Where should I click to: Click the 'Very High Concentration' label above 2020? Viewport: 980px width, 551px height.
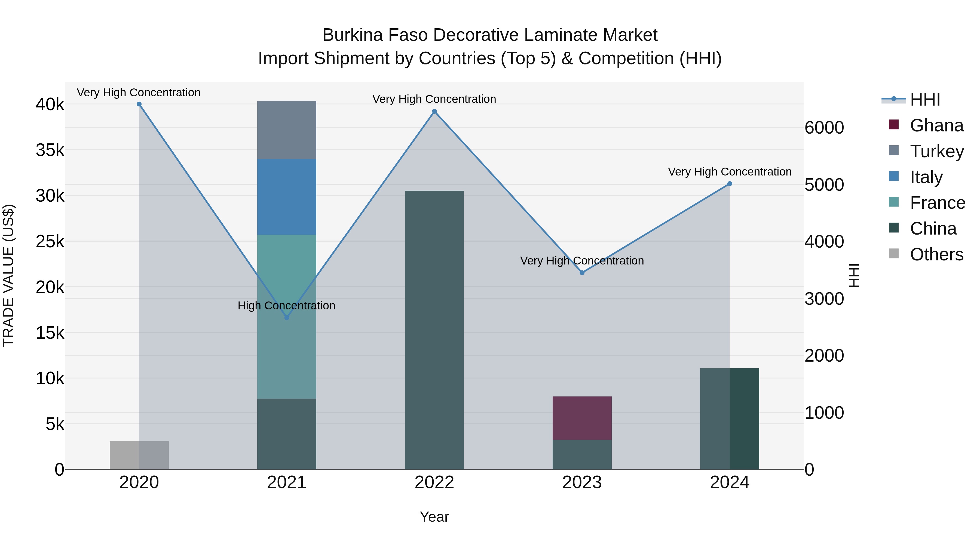pos(139,93)
